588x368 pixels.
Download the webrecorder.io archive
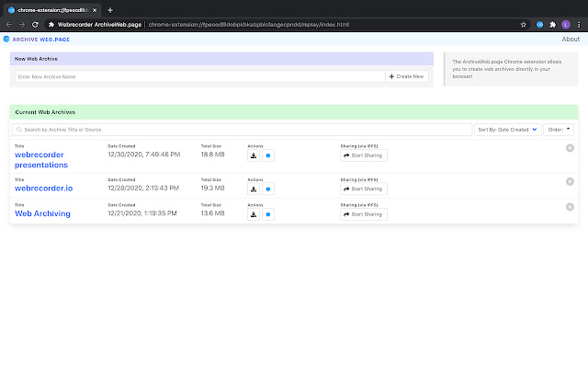tap(254, 189)
